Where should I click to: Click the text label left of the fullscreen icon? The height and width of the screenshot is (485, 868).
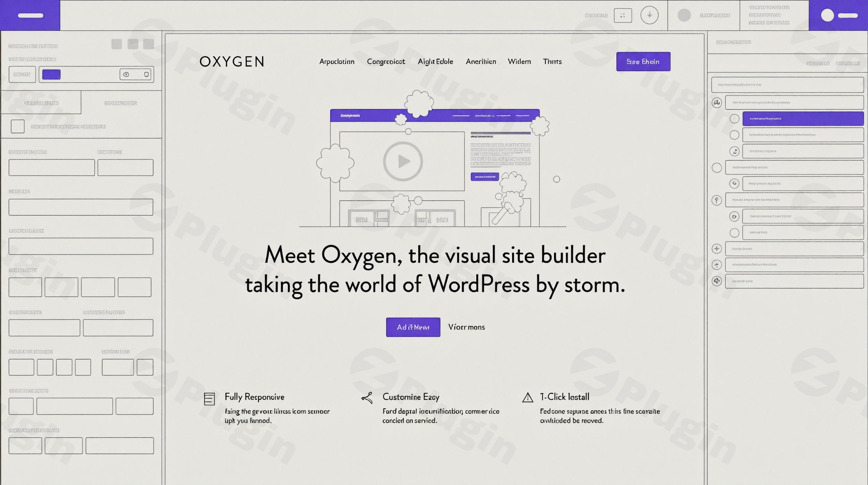tap(596, 16)
